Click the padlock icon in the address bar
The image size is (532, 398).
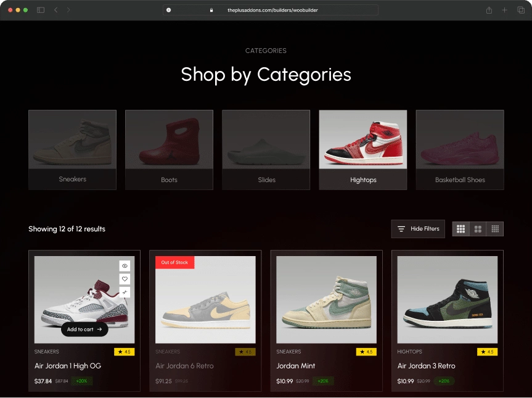pyautogui.click(x=211, y=10)
